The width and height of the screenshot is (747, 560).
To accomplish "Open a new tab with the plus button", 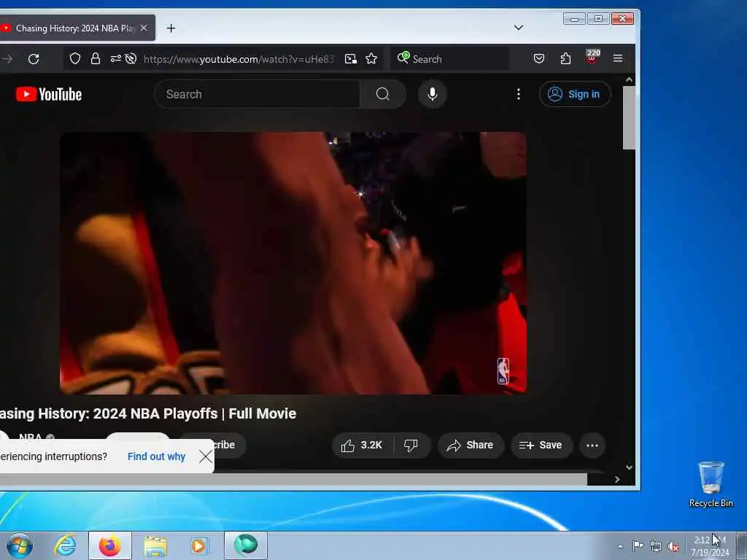I will pyautogui.click(x=171, y=28).
